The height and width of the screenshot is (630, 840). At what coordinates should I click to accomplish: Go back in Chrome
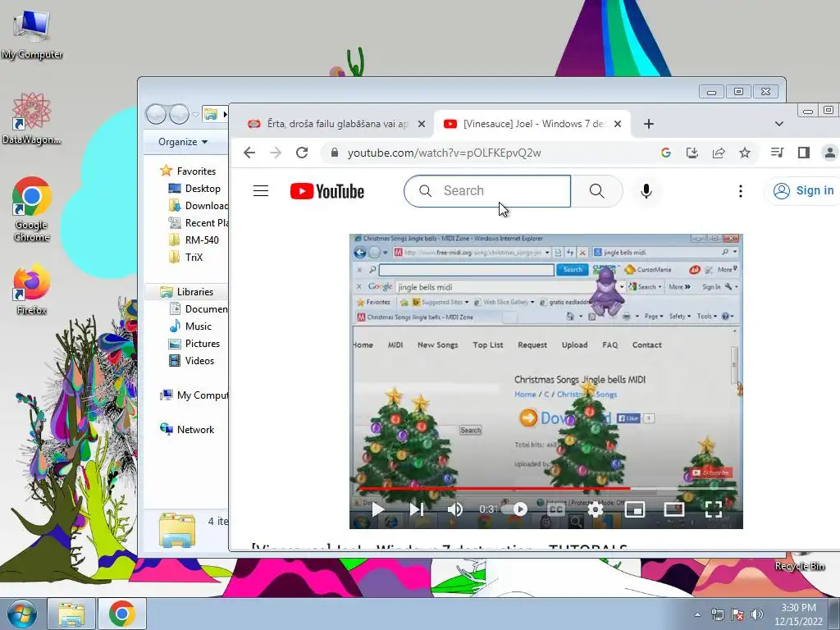(x=249, y=153)
